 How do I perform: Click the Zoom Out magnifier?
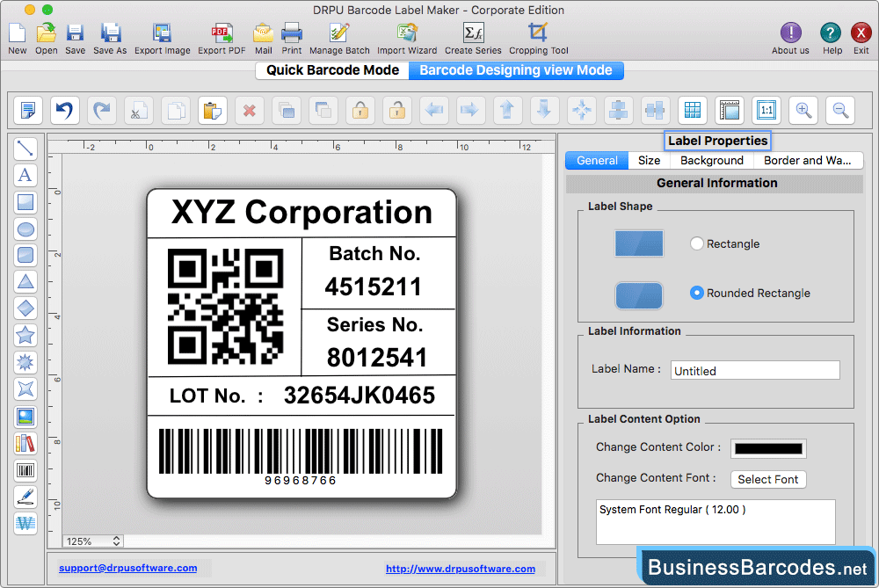840,110
